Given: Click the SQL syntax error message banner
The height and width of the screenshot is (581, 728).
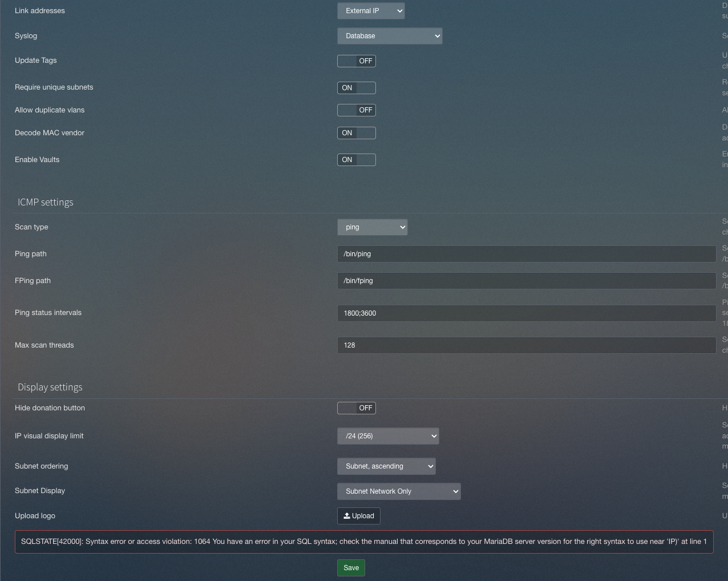Looking at the screenshot, I should pyautogui.click(x=364, y=541).
